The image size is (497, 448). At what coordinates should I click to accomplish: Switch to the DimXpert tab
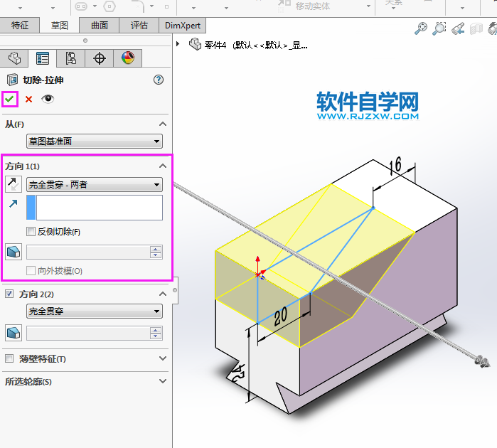click(183, 25)
